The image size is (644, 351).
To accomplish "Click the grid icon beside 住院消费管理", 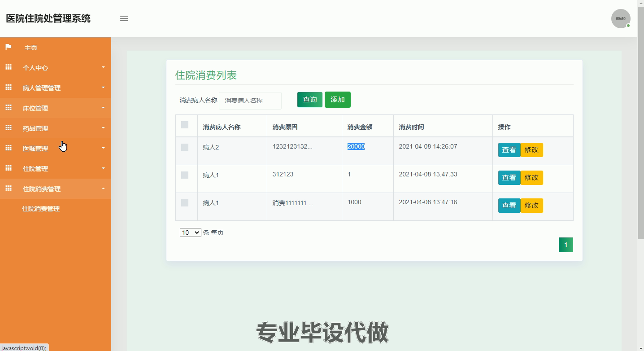I will click(8, 189).
